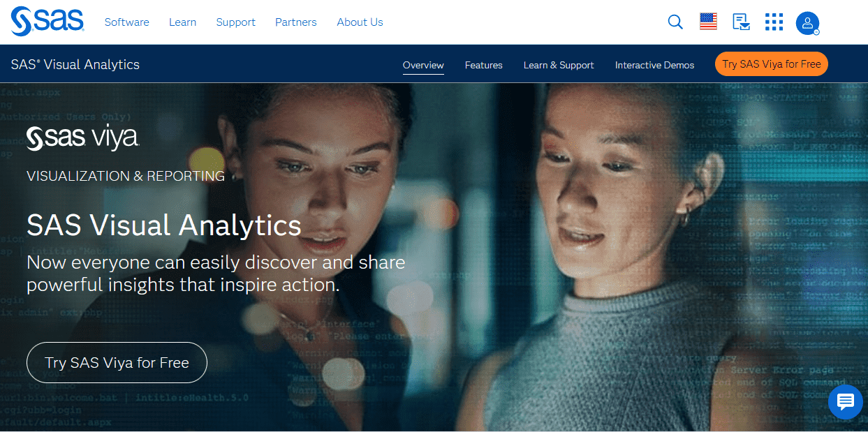
Task: Switch to the Overview tab
Action: click(x=423, y=65)
